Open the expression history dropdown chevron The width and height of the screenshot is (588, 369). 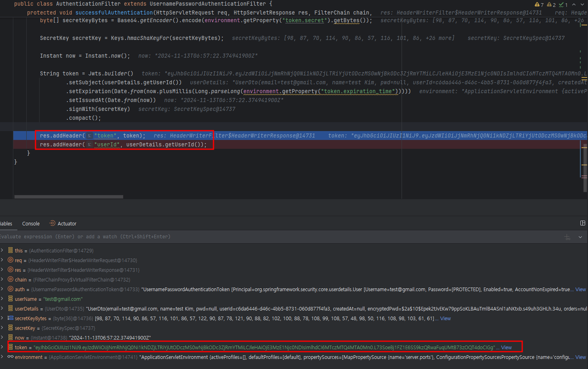tap(580, 237)
